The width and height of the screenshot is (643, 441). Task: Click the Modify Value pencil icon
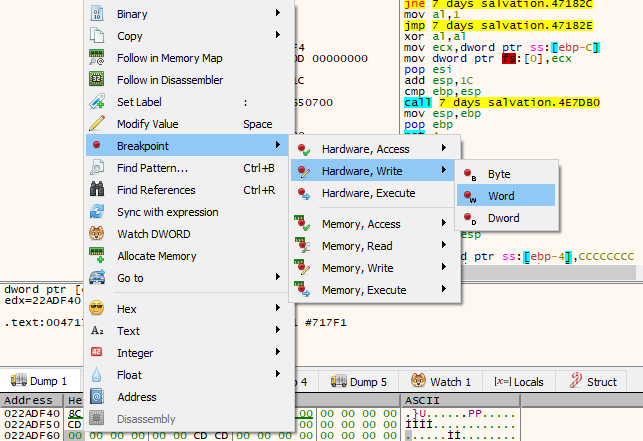[97, 124]
